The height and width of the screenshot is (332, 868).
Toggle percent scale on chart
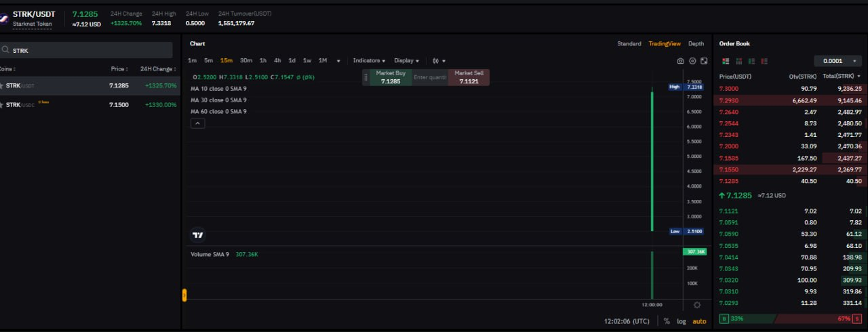[x=667, y=321]
